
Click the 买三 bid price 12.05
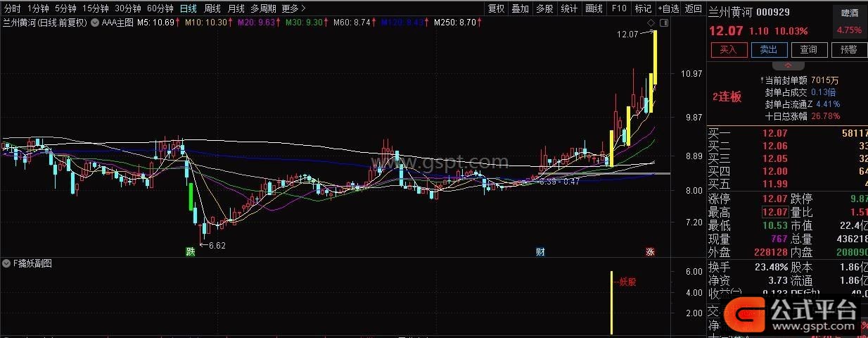(776, 158)
